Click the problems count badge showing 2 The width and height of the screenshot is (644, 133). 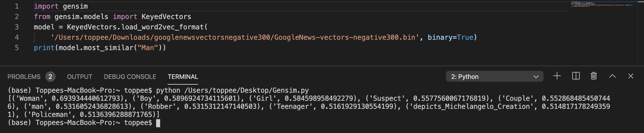point(50,77)
